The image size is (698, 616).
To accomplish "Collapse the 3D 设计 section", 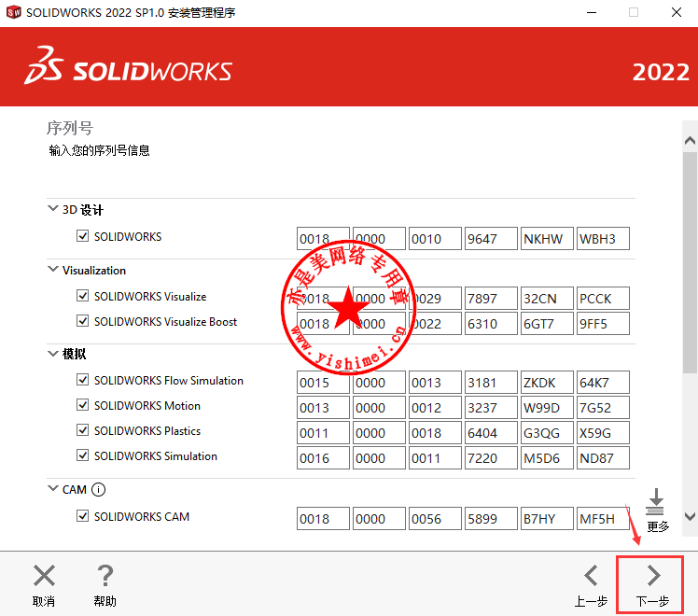I will (x=53, y=208).
